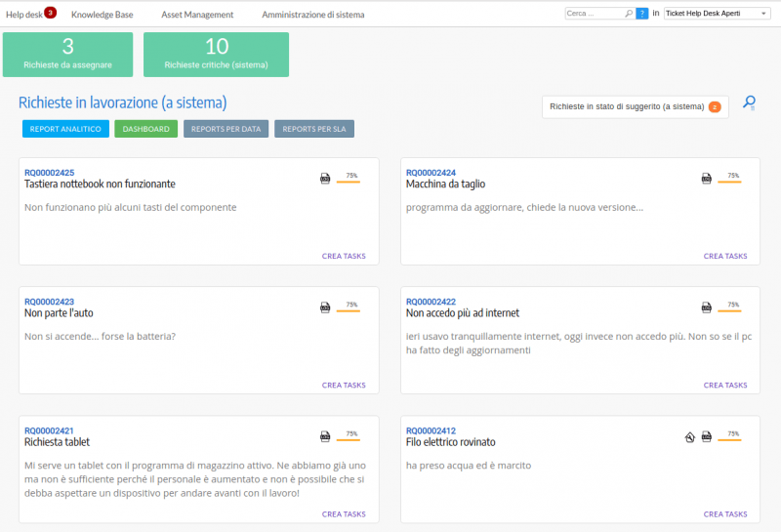Image resolution: width=781 pixels, height=532 pixels.
Task: Open log icon for RQ00002421 ticket
Action: (325, 436)
